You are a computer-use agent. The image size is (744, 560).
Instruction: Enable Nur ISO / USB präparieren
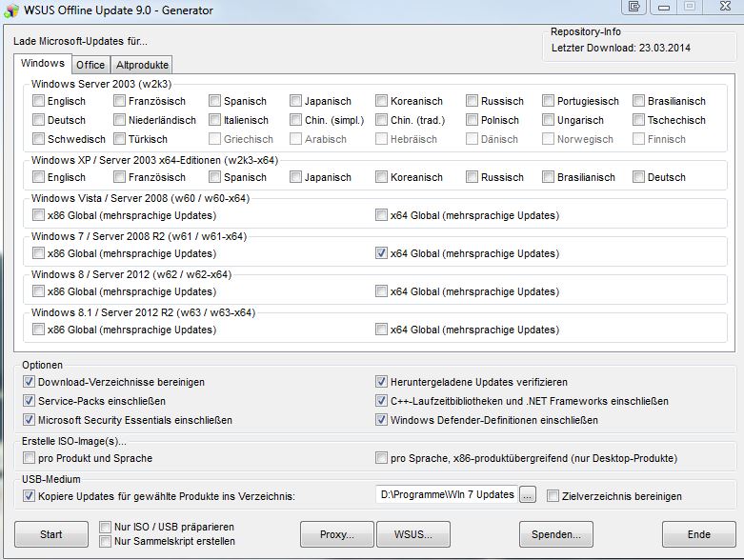106,527
